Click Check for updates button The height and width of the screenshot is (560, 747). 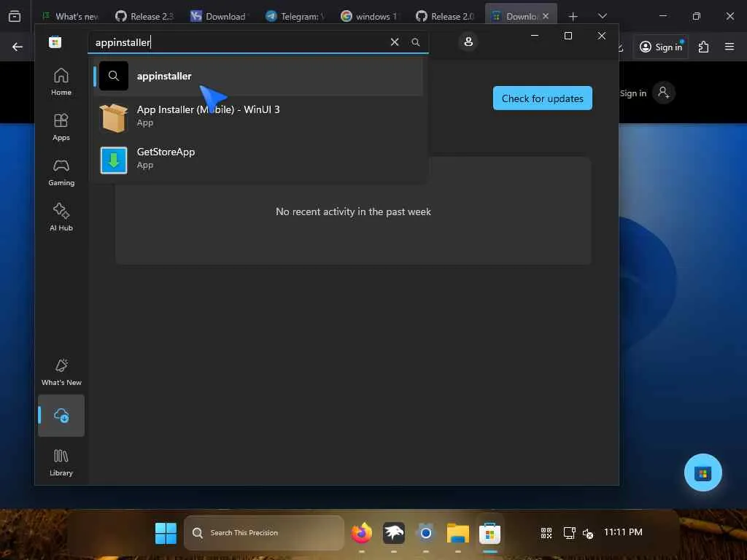coord(543,98)
